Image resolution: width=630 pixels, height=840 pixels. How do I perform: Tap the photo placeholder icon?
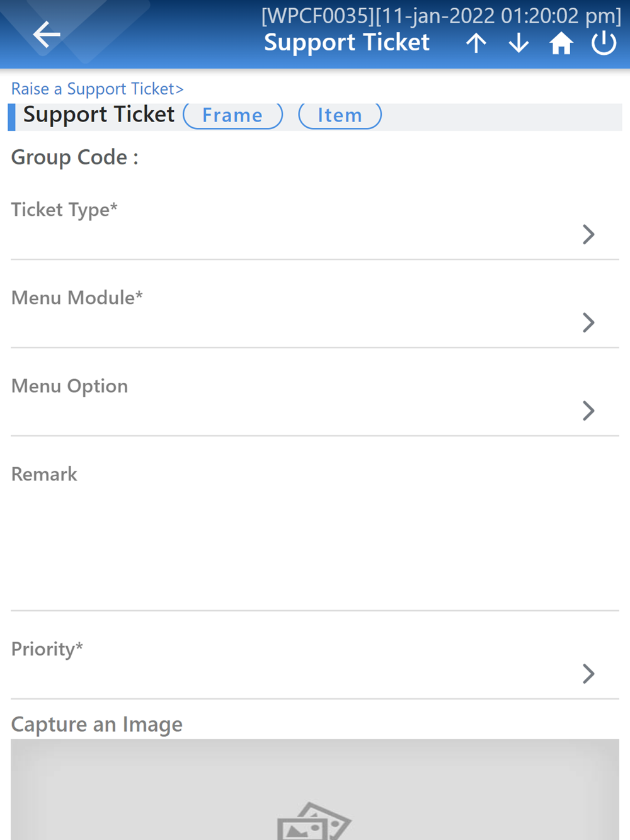point(314,821)
